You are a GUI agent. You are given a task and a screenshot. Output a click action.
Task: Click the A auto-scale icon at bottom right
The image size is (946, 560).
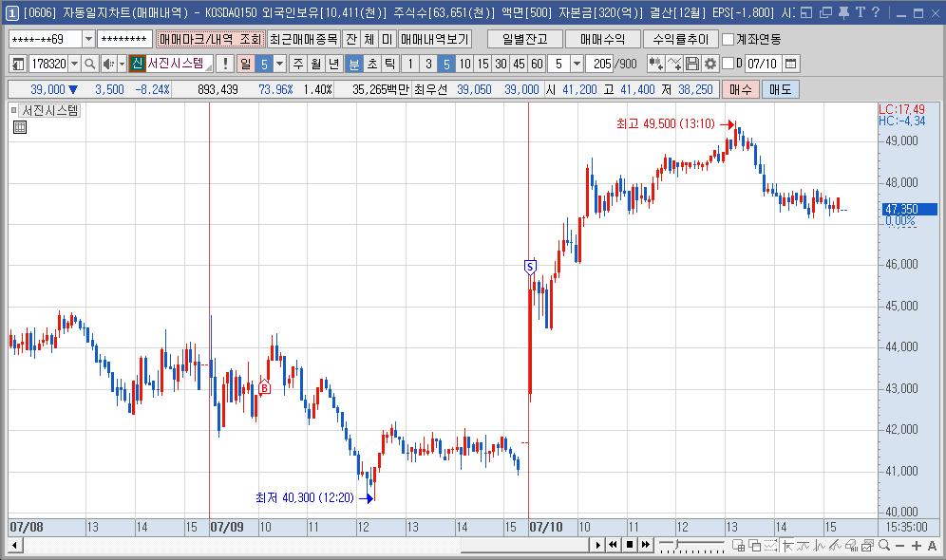[x=932, y=546]
